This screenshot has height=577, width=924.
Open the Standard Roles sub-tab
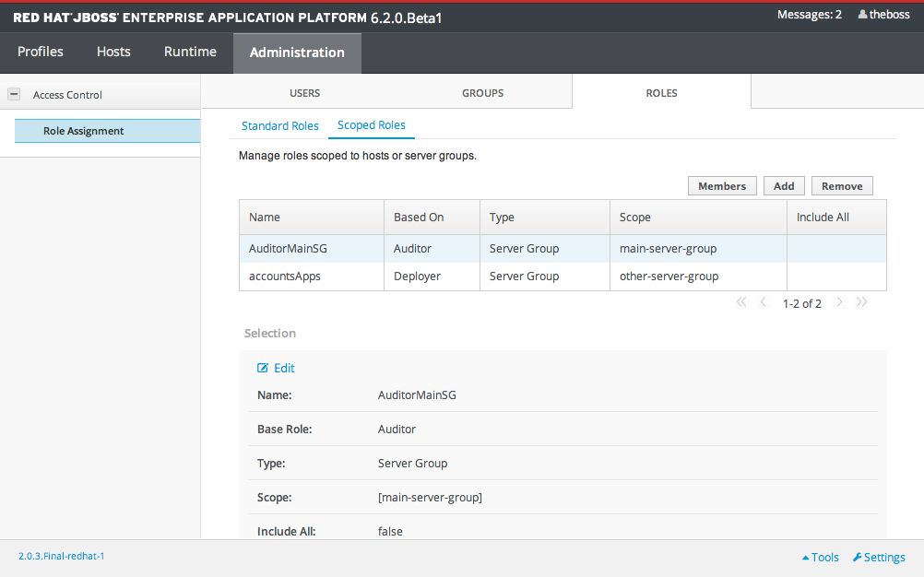tap(279, 126)
